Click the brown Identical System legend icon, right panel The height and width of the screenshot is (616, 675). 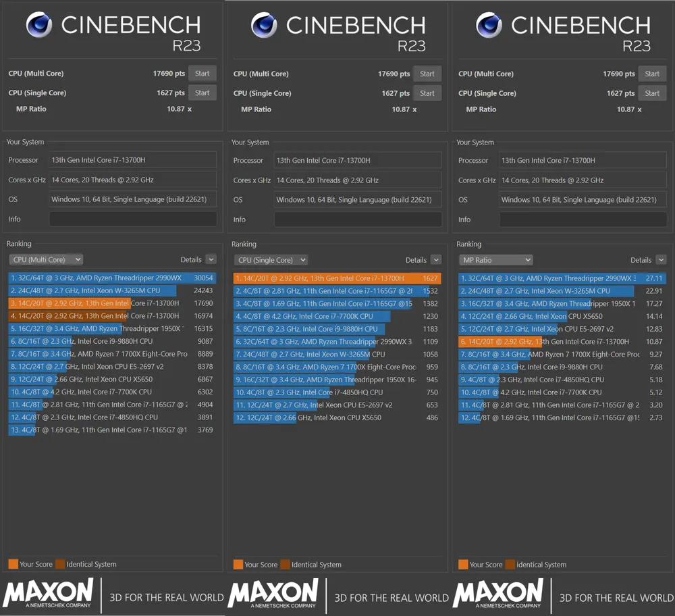[x=510, y=565]
